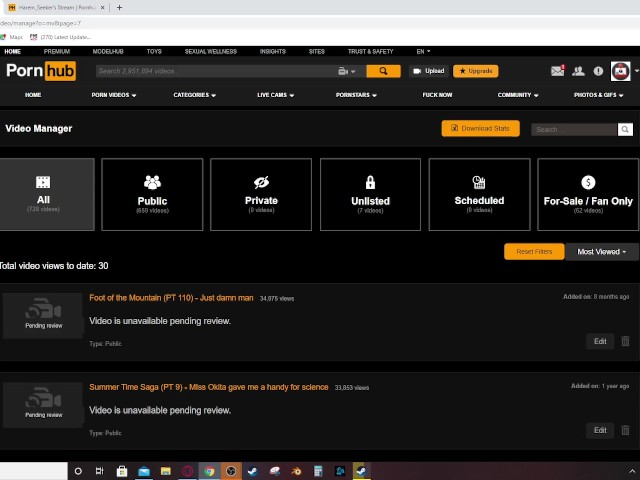Click the Video Manager search magnifier icon

(625, 129)
